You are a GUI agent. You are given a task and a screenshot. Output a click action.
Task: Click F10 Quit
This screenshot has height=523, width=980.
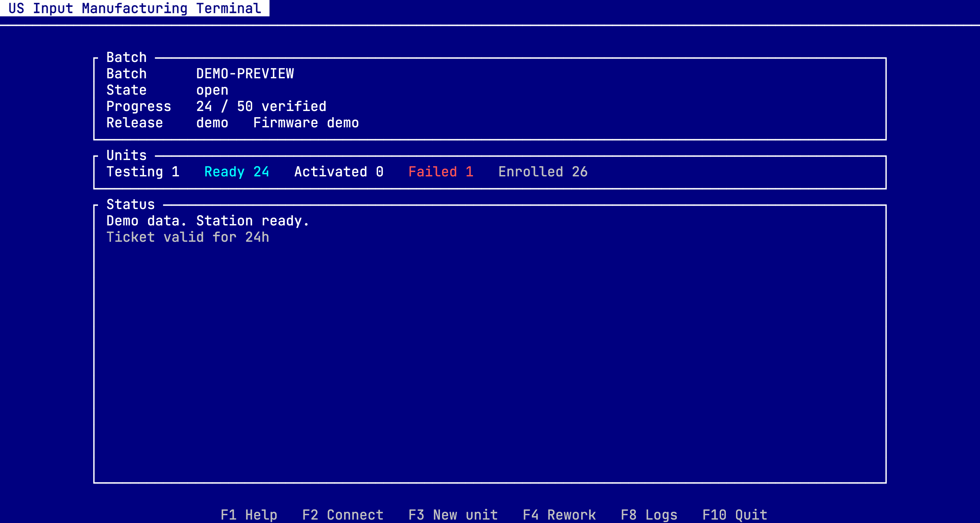(735, 514)
